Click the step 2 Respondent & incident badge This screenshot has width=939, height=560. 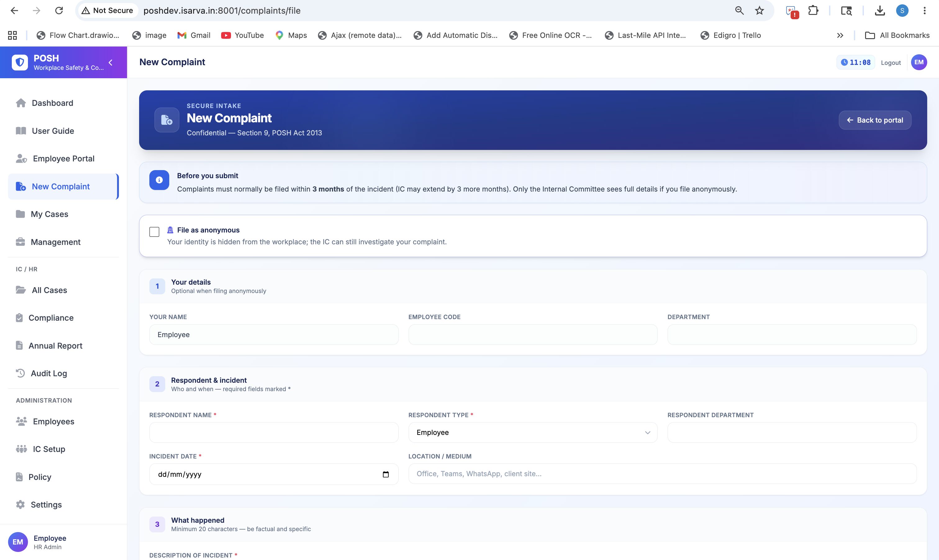pos(157,384)
